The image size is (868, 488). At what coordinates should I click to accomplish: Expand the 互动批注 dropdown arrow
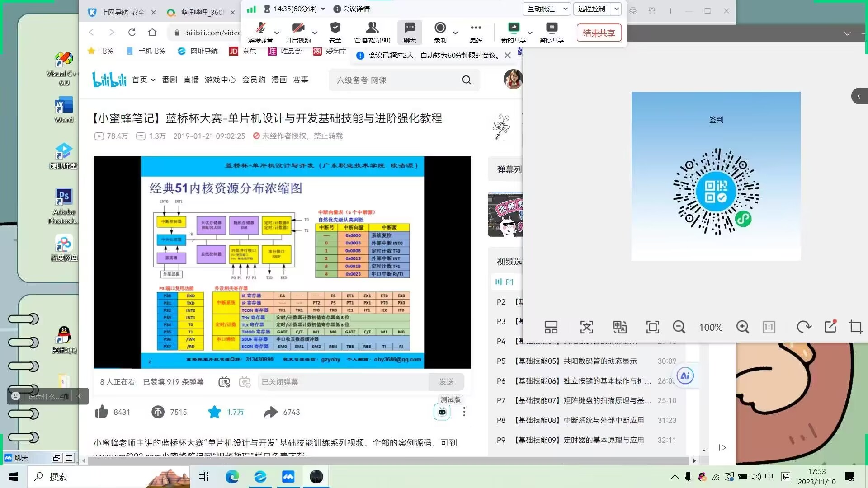[565, 9]
